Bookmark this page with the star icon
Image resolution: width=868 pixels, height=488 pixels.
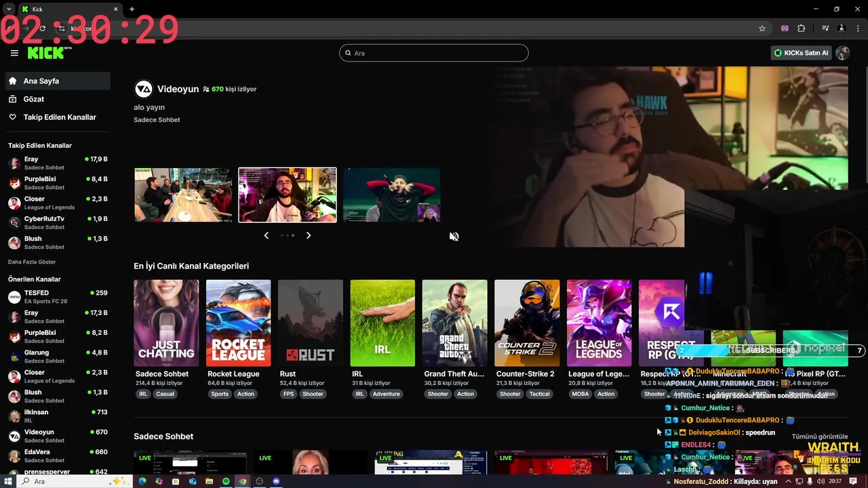pyautogui.click(x=762, y=28)
